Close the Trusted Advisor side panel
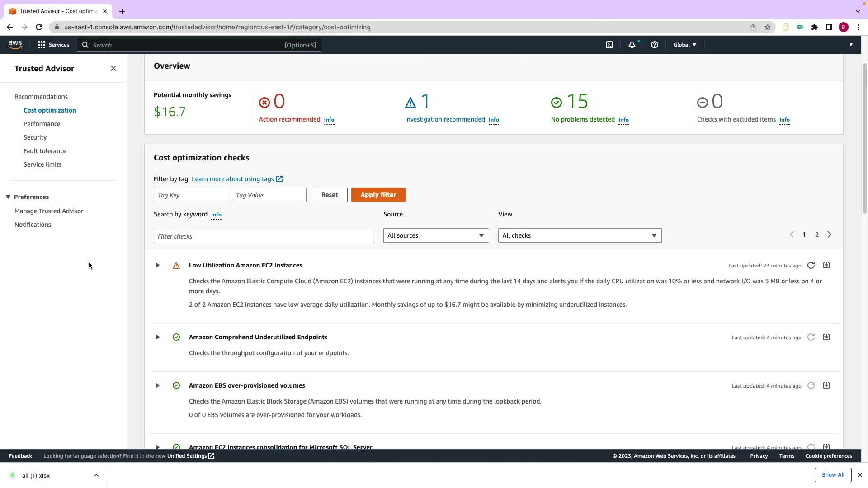 point(113,68)
